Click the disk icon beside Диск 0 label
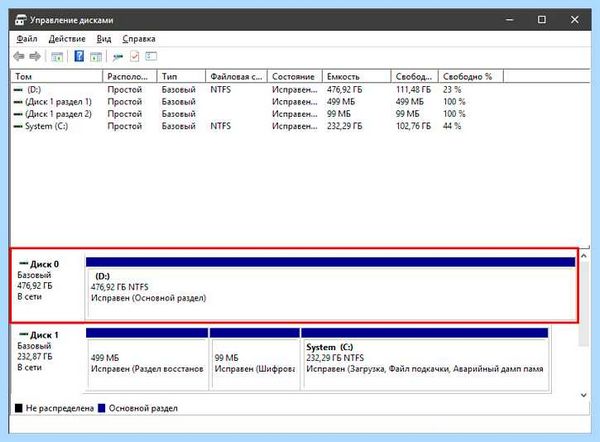Screen dimensions: 600x442 click(x=24, y=264)
